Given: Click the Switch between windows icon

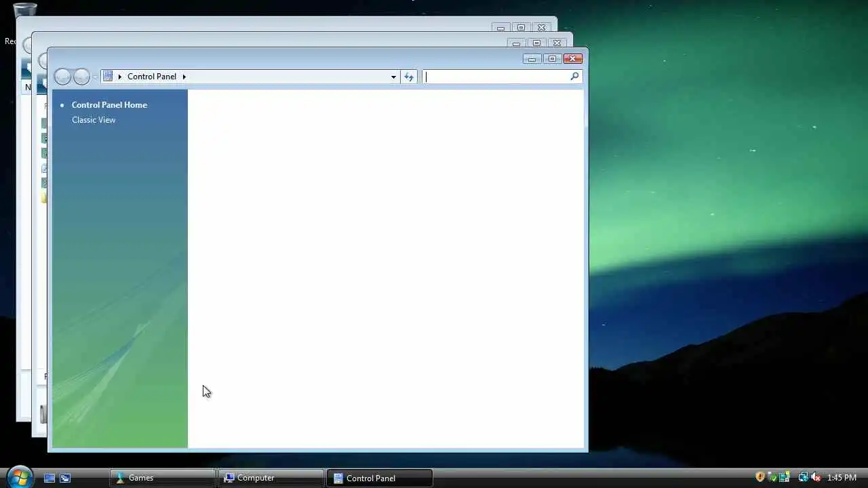Looking at the screenshot, I should (65, 478).
